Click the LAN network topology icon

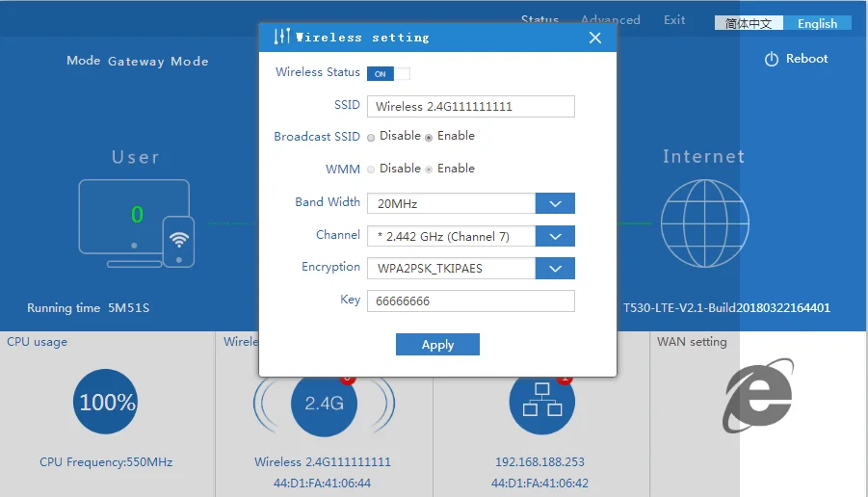coord(541,404)
